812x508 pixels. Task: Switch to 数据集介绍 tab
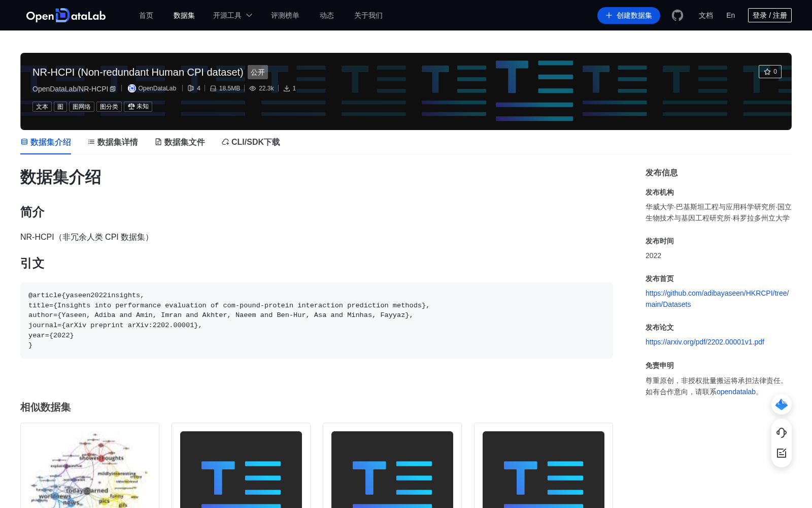tap(46, 142)
